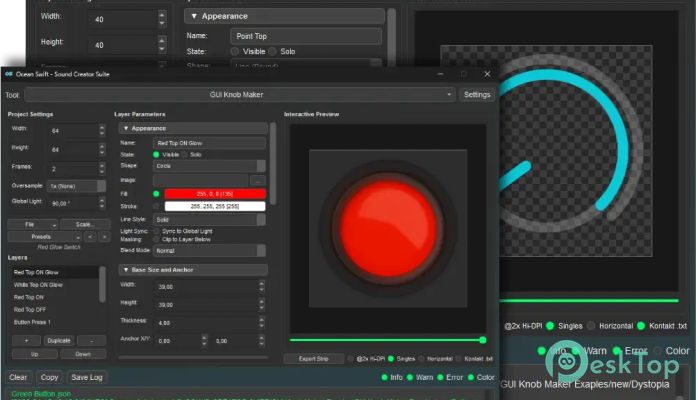Select the Red Top OFF layer
The width and height of the screenshot is (700, 400).
(x=54, y=309)
